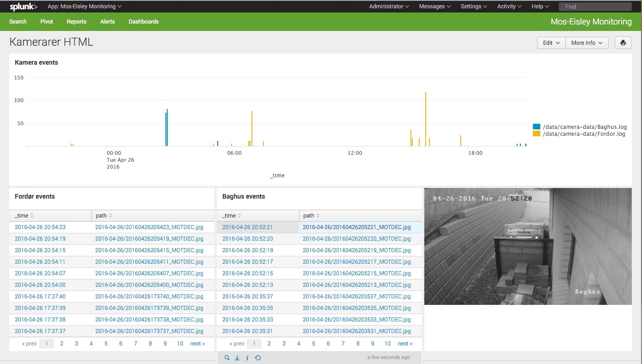Sort Fordør events by _time column

coord(24,216)
